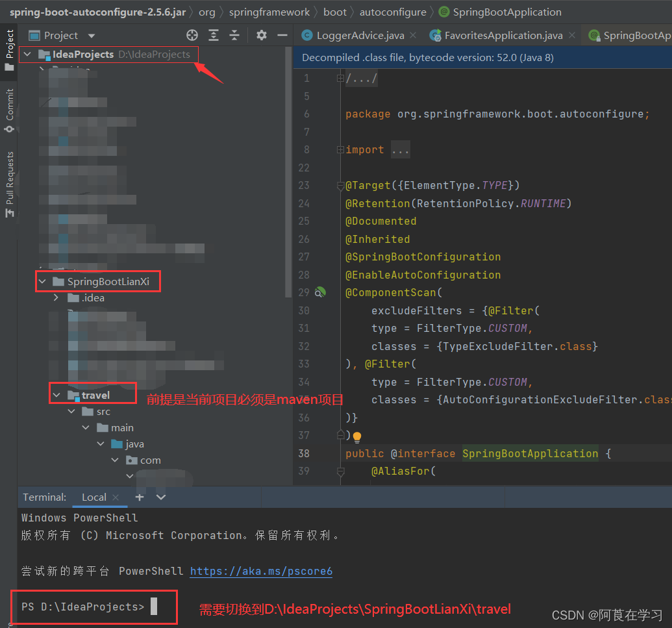Collapse the java source folder

tap(100, 444)
